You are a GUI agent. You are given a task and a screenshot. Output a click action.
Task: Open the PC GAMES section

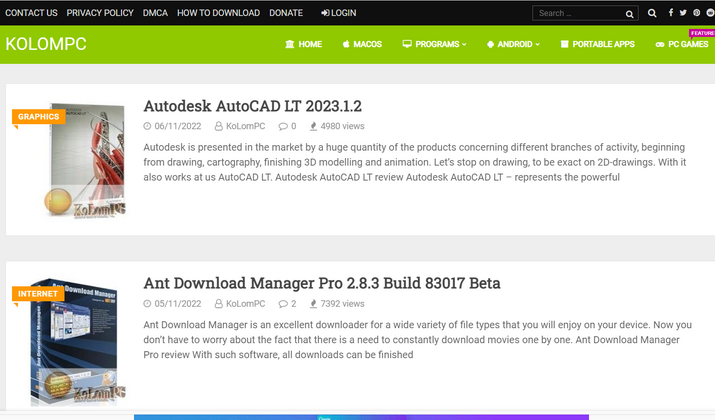coord(682,44)
